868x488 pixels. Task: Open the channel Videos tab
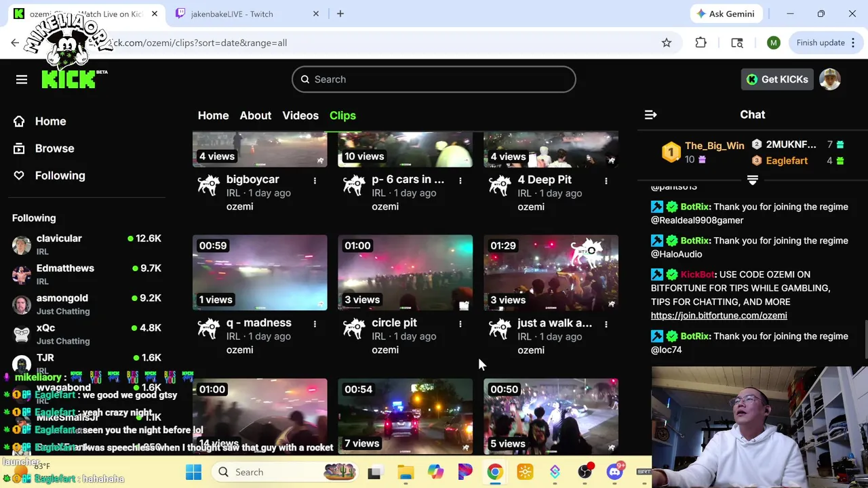point(300,115)
